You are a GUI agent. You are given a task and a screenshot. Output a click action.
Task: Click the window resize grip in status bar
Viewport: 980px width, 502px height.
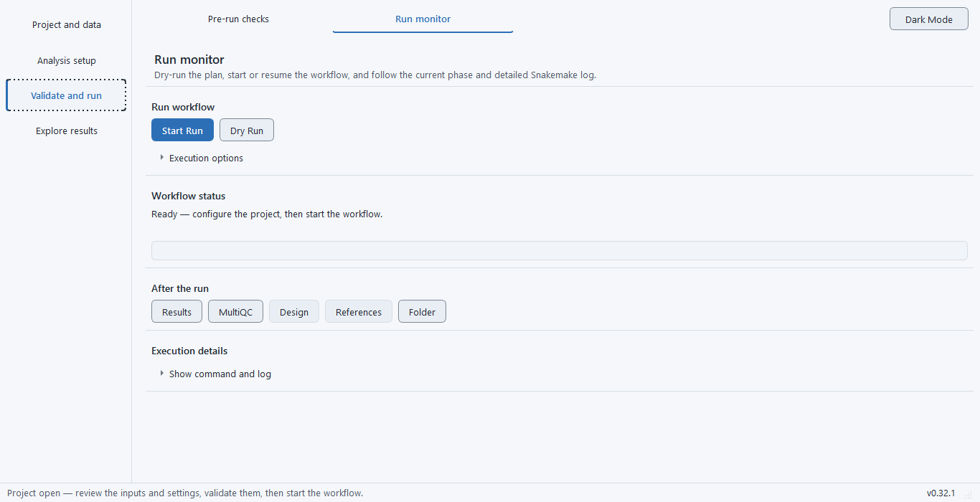968,495
